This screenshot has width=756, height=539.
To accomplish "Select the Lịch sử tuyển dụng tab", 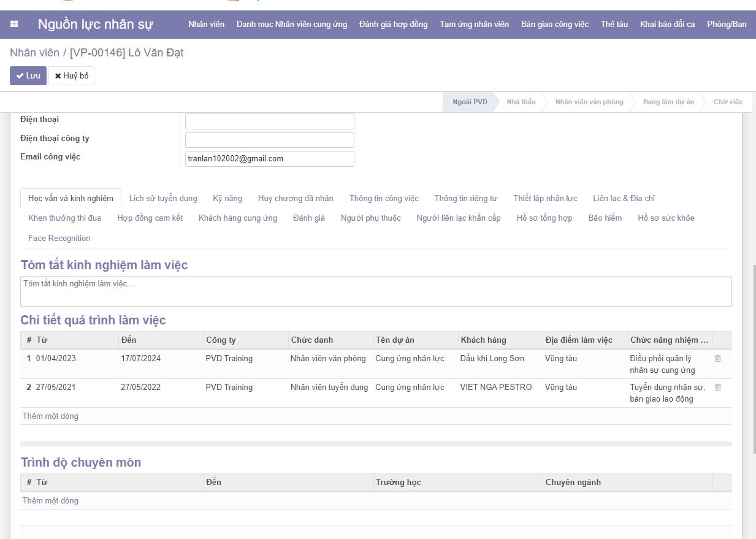I will pyautogui.click(x=163, y=199).
